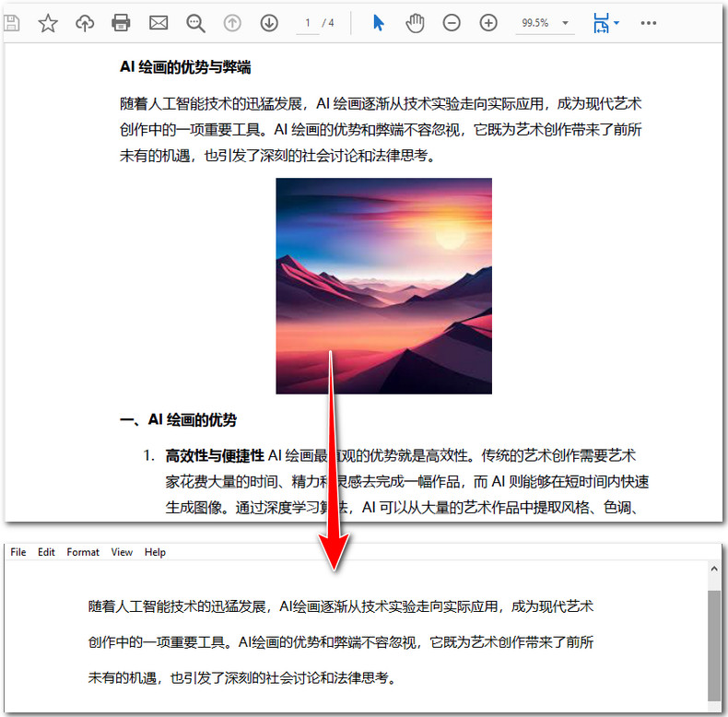Click the Notepad vertical scrollbar thumb

[714, 645]
